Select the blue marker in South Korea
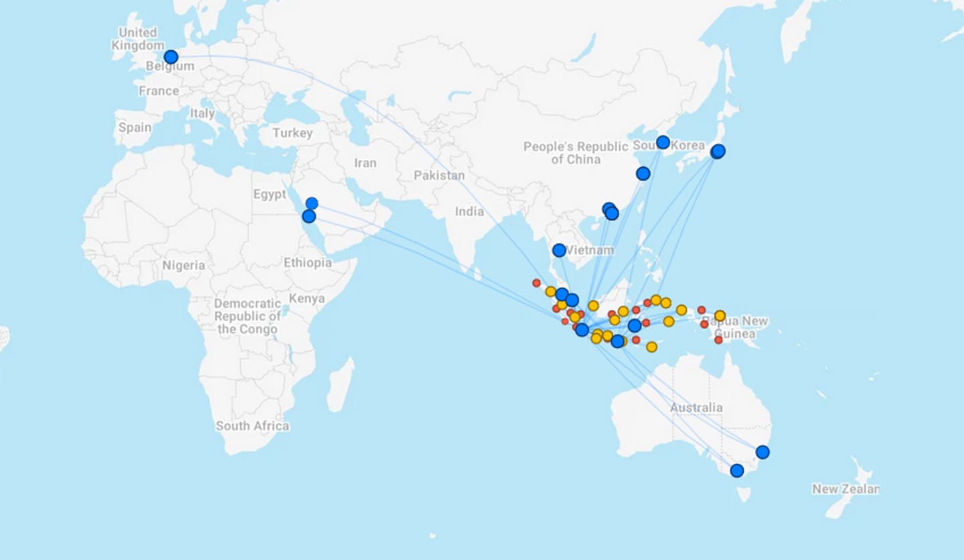The height and width of the screenshot is (560, 964). coord(663,142)
